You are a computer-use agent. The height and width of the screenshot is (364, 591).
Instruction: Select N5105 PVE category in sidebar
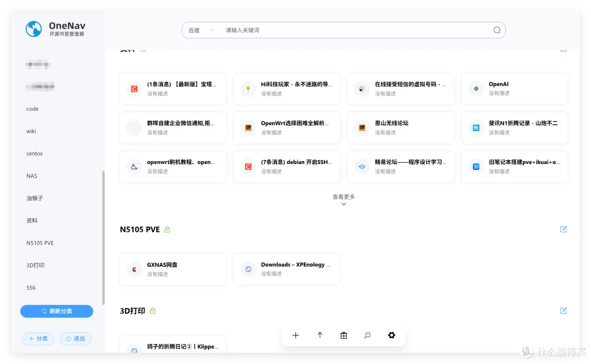[40, 243]
